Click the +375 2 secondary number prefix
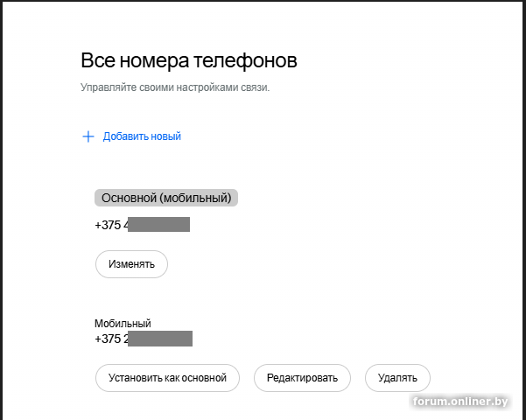Screen dimensions: 526x420 coord(112,339)
